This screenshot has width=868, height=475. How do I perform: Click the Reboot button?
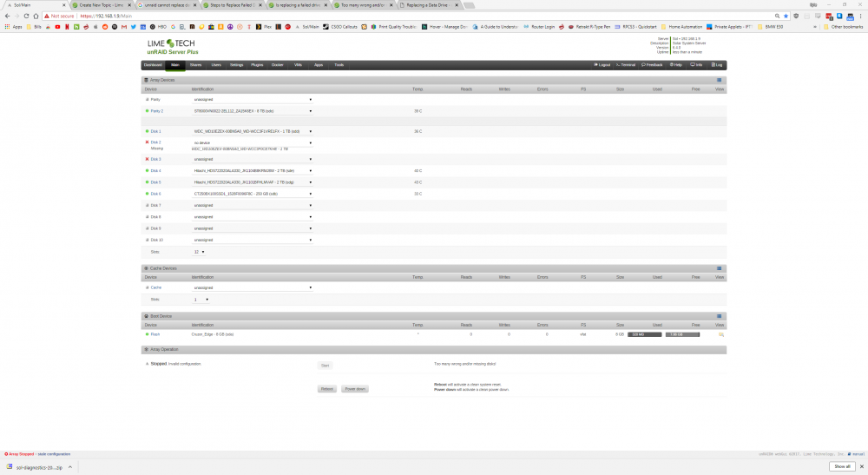pos(327,389)
